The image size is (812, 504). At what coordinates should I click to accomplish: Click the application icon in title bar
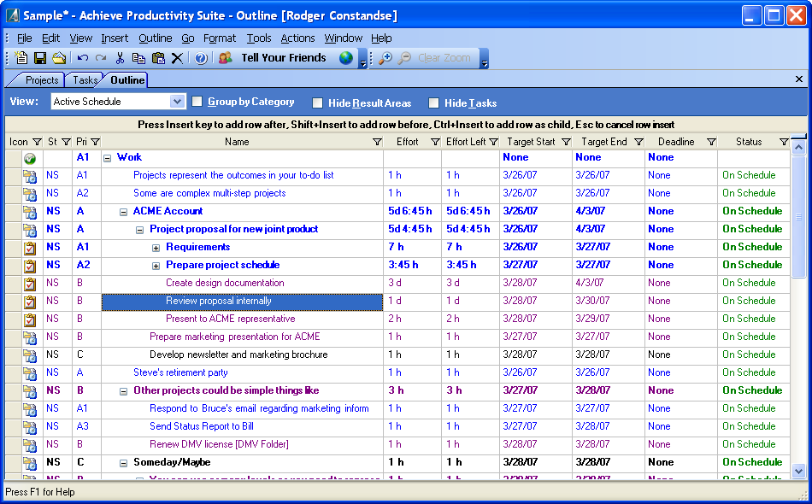point(13,15)
